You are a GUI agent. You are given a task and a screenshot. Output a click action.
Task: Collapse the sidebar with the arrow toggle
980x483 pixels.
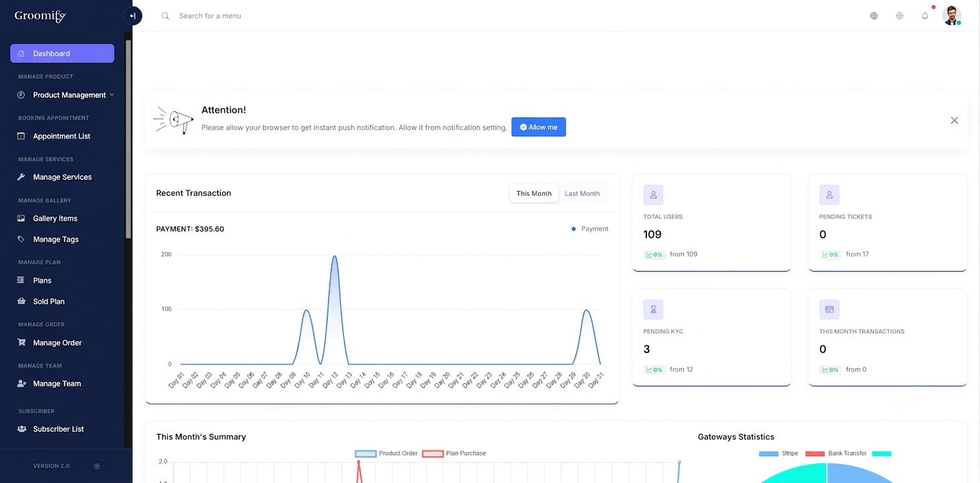tap(133, 16)
